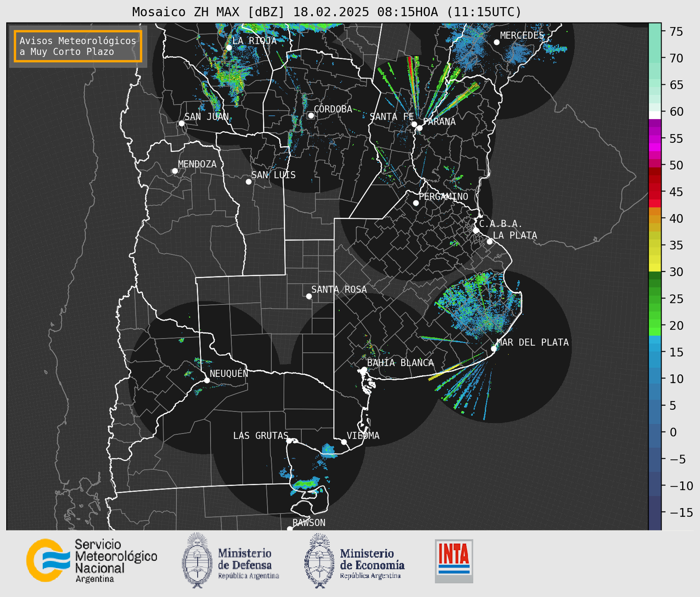Select the SAN LUIS city marker

point(249,182)
